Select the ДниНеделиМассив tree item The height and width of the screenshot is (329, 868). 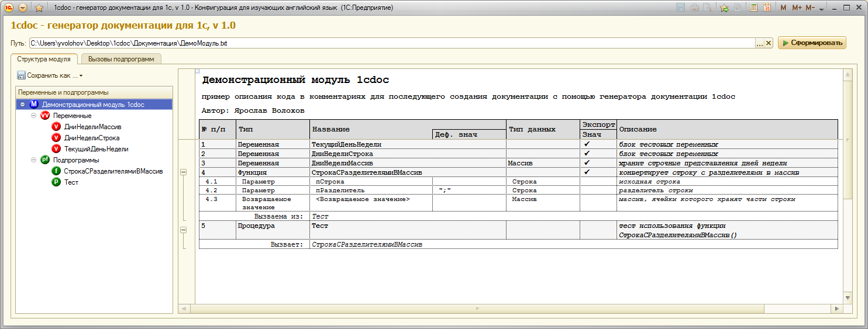point(93,127)
